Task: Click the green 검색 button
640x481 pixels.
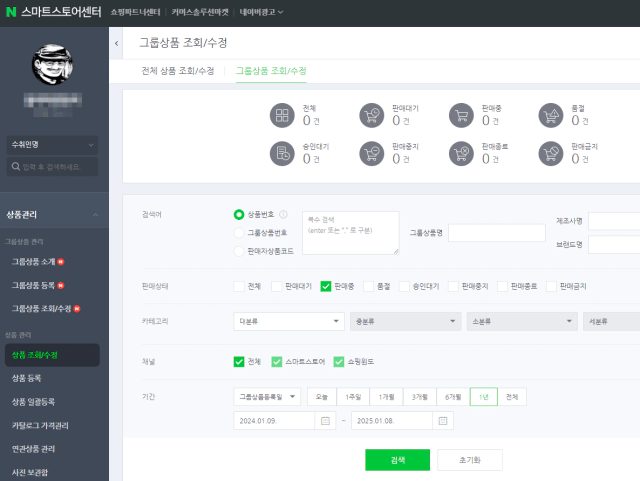Action: [398, 460]
